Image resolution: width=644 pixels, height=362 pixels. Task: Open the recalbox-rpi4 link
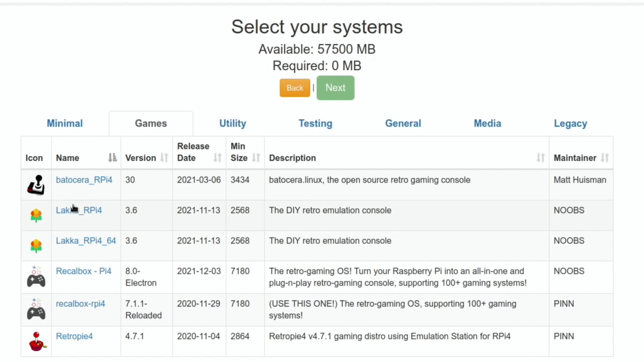point(80,304)
